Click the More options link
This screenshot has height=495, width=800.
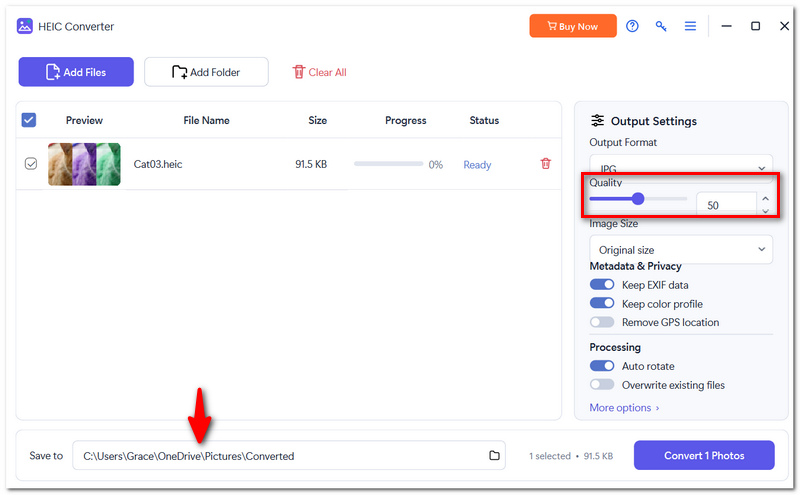pos(624,408)
